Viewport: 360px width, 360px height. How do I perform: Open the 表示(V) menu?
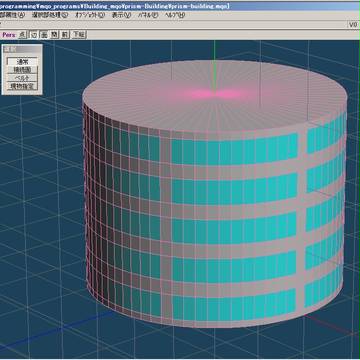(121, 15)
